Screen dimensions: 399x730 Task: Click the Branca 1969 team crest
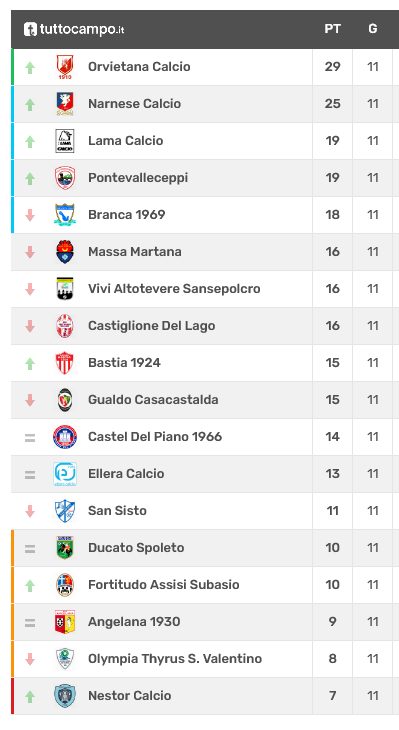[65, 215]
